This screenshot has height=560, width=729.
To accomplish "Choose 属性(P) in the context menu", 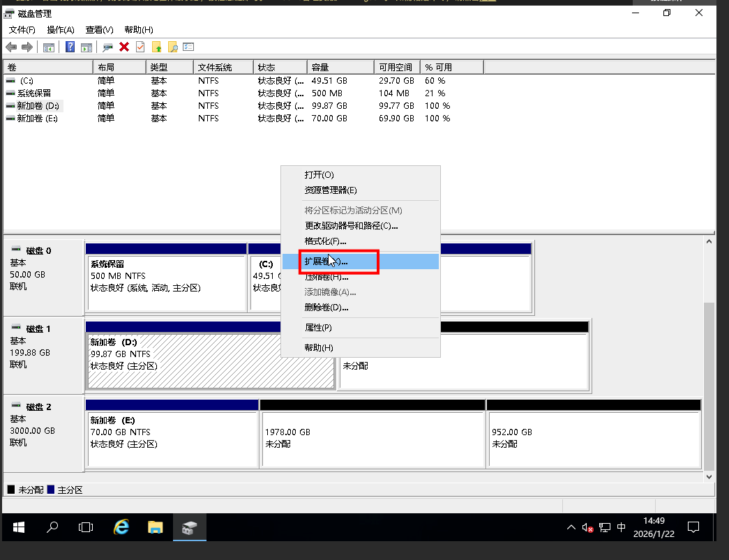I will click(x=318, y=328).
